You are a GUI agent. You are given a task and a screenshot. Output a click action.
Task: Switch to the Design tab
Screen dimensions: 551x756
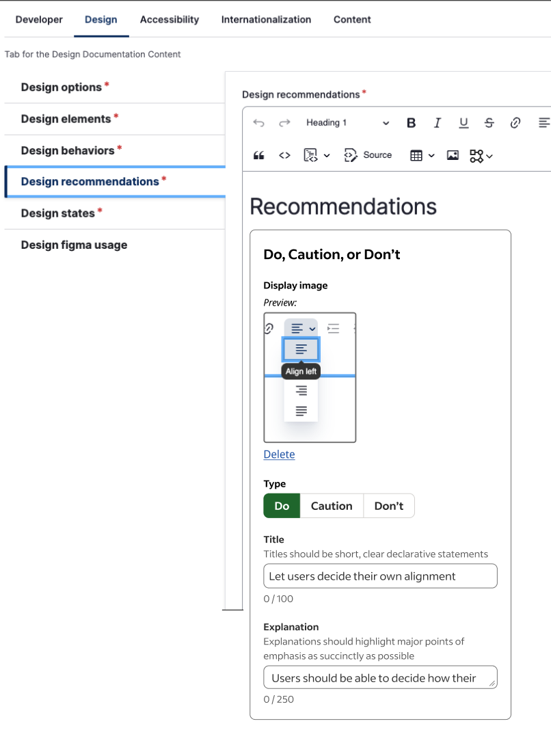[100, 20]
